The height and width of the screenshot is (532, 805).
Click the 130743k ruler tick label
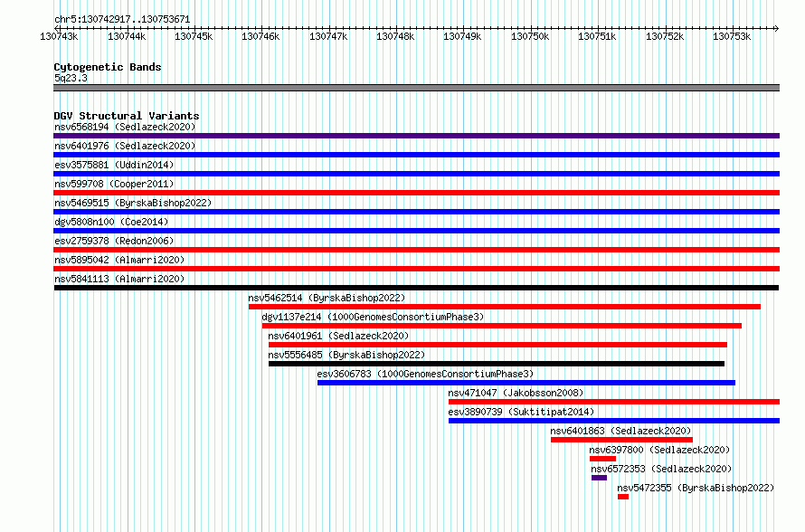coord(59,36)
